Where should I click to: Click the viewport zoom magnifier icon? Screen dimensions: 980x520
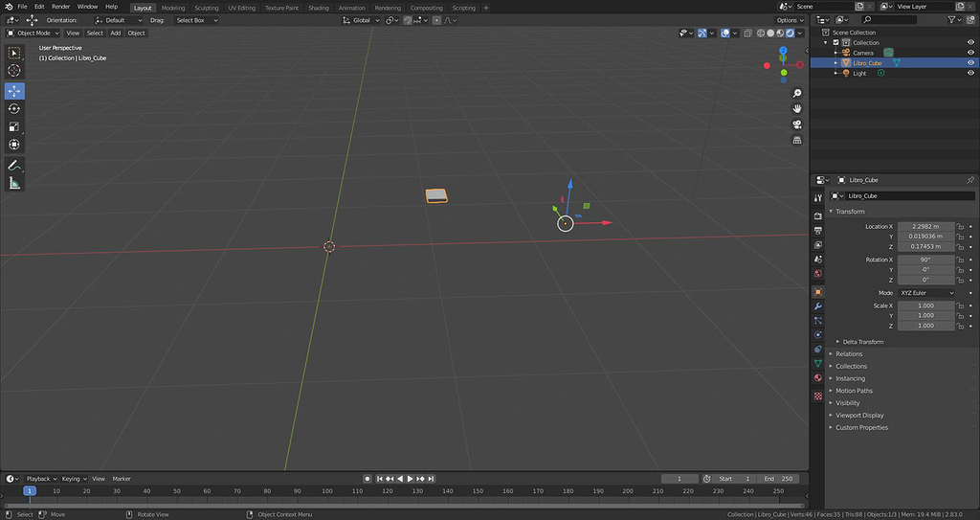tap(797, 93)
